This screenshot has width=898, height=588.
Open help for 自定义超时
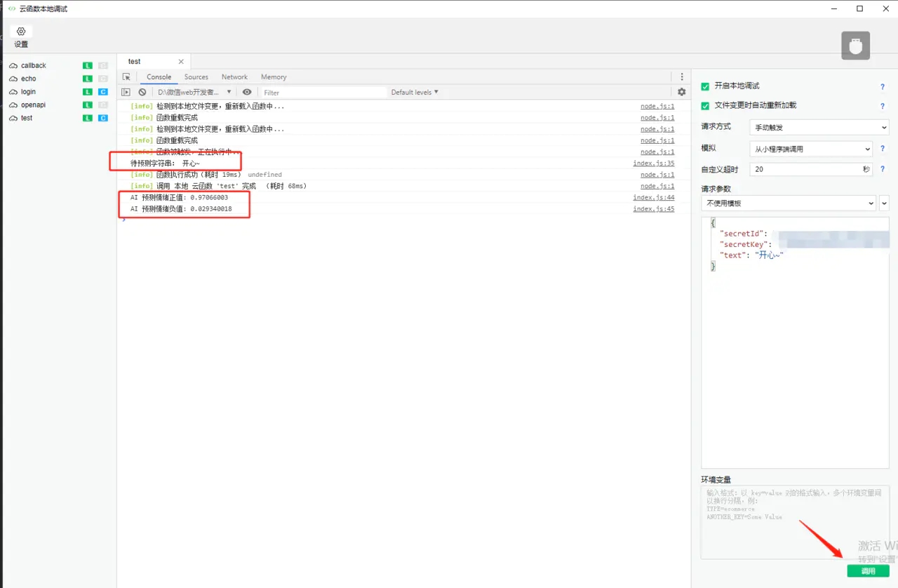coord(883,169)
